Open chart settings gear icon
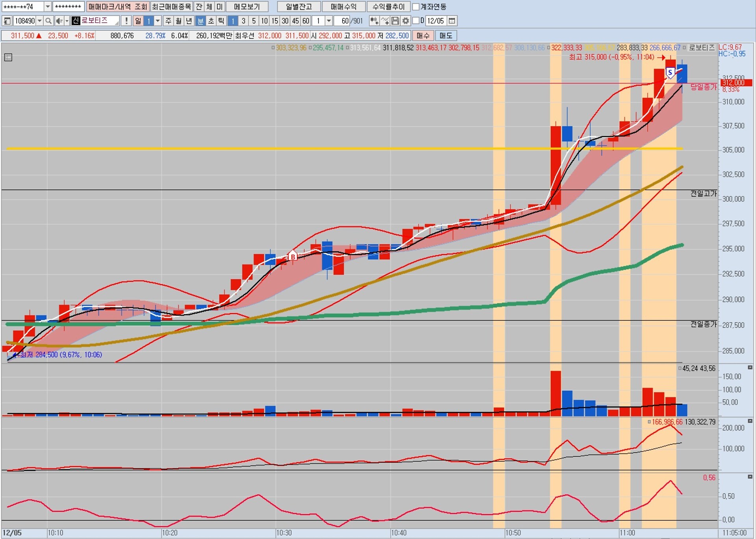The height and width of the screenshot is (539, 756). pos(406,21)
